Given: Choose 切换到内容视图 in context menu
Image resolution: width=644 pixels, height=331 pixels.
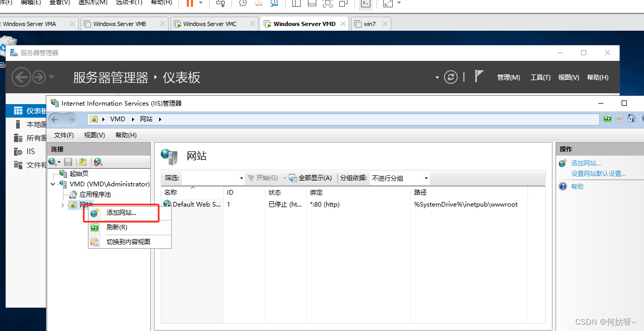Looking at the screenshot, I should click(128, 241).
